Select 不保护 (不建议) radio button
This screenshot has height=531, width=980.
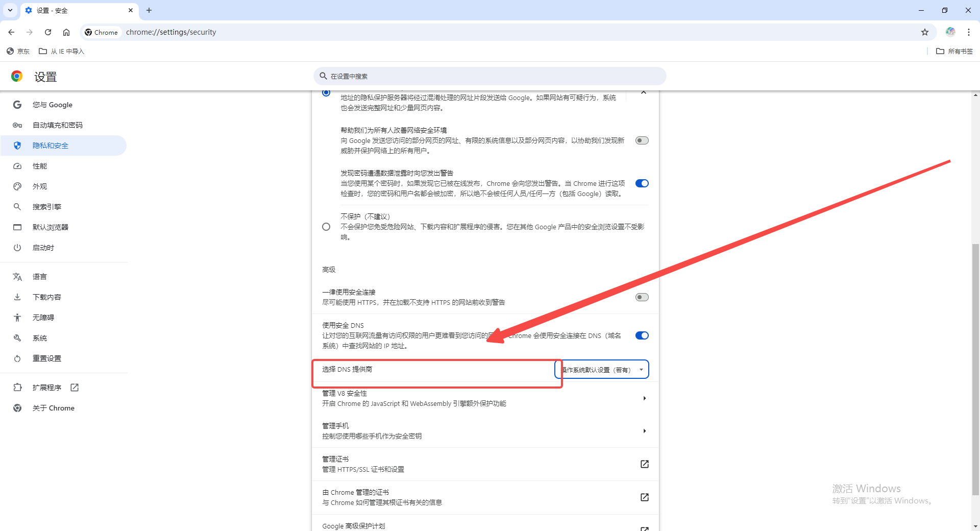[326, 227]
